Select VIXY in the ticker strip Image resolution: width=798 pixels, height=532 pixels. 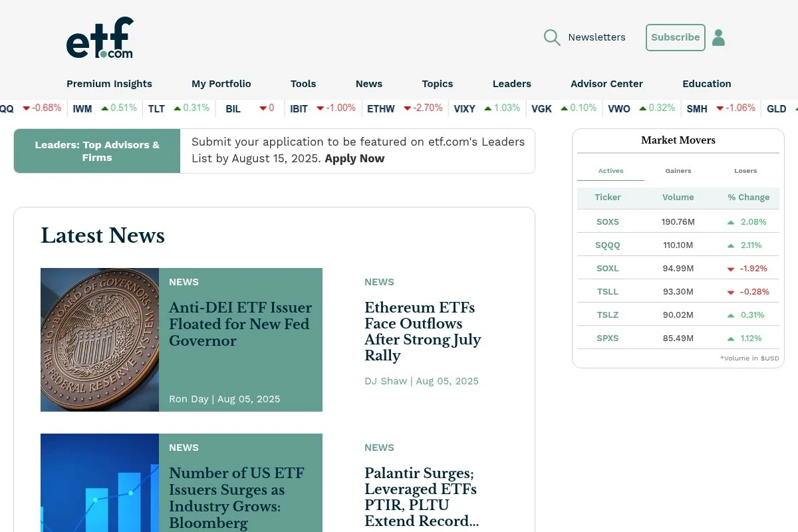[x=464, y=108]
